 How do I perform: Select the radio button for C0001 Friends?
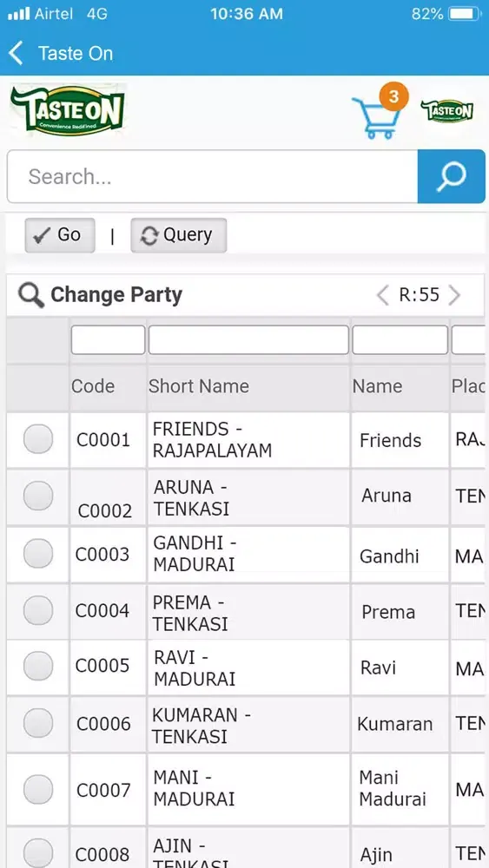tap(38, 439)
